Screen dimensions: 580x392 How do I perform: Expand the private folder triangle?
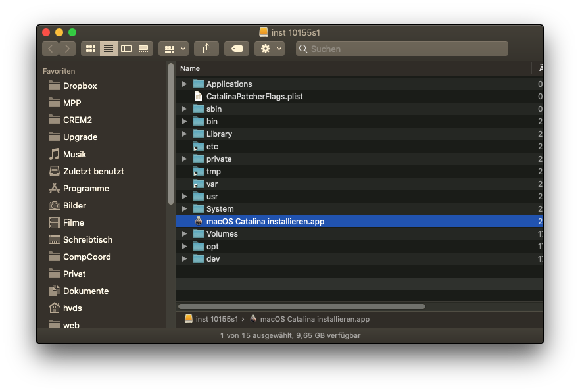pos(184,159)
